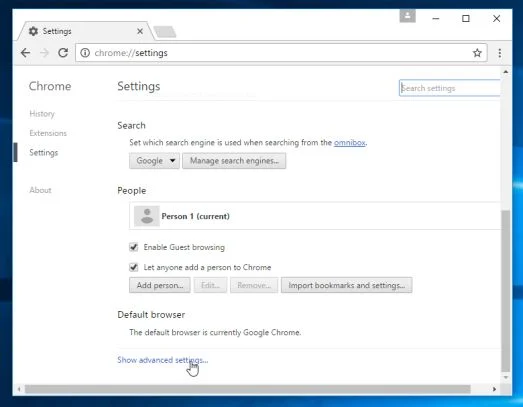Image resolution: width=523 pixels, height=407 pixels.
Task: Click Manage search engines button
Action: click(234, 161)
